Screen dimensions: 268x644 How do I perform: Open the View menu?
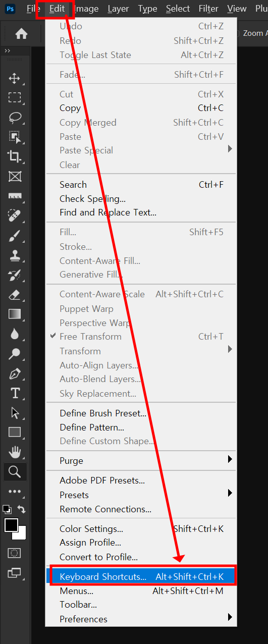tap(237, 9)
